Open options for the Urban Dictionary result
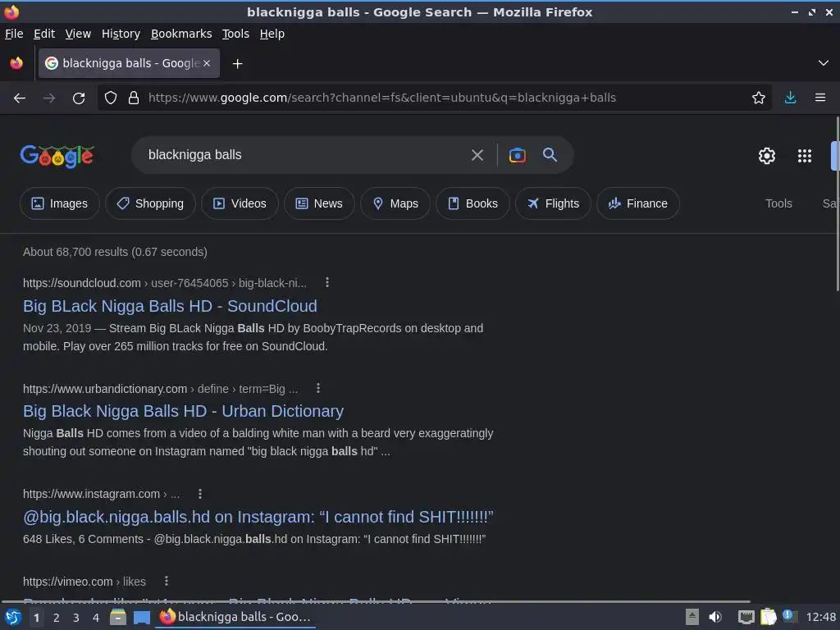The height and width of the screenshot is (630, 840). click(x=318, y=388)
